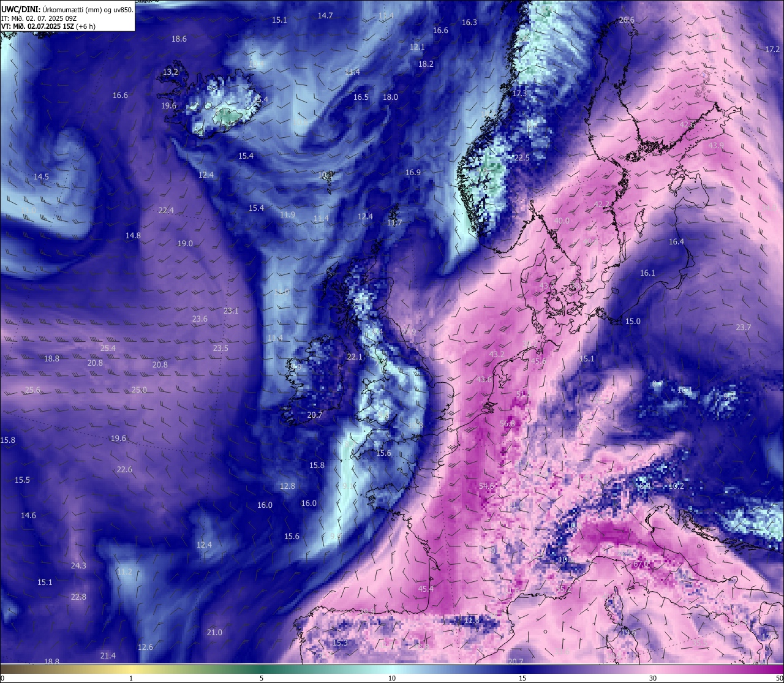The height and width of the screenshot is (683, 784).
Task: Click the map value label '43.9'
Action: tap(716, 145)
